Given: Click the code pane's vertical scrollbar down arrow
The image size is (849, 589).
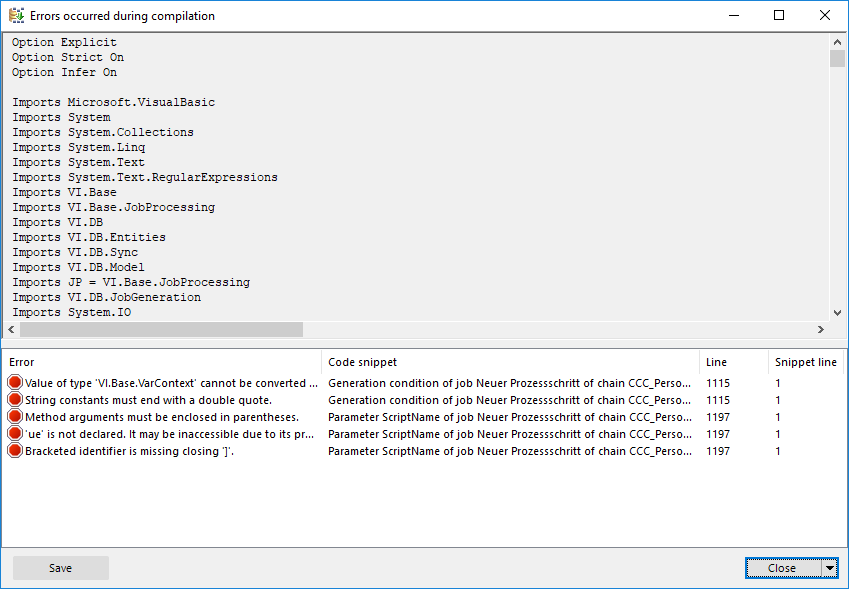Looking at the screenshot, I should 837,313.
